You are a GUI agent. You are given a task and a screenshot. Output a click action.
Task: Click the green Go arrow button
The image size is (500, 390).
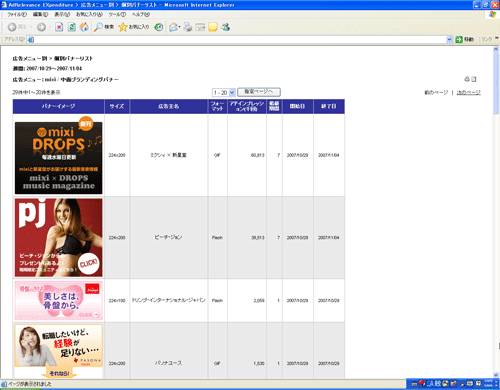click(x=459, y=39)
